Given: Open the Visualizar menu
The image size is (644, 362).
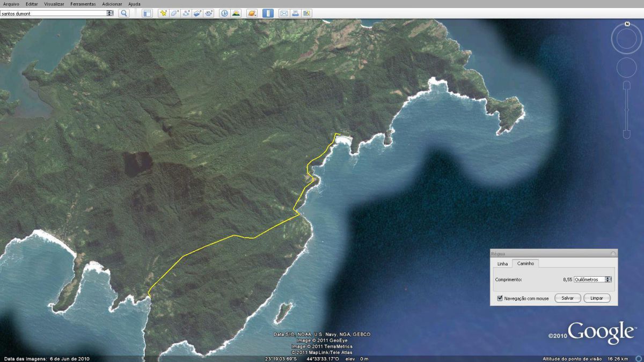Looking at the screenshot, I should pos(54,4).
